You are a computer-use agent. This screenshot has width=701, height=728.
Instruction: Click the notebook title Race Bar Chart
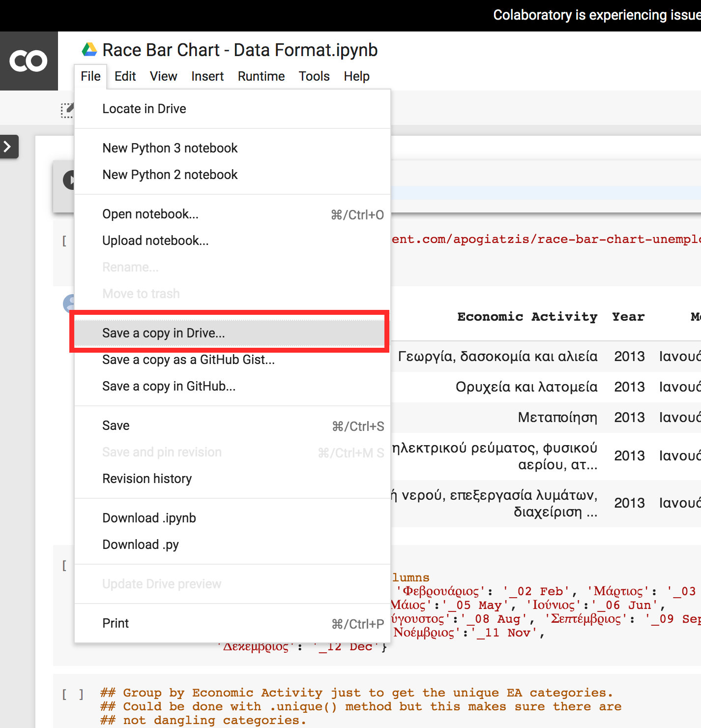pyautogui.click(x=240, y=50)
